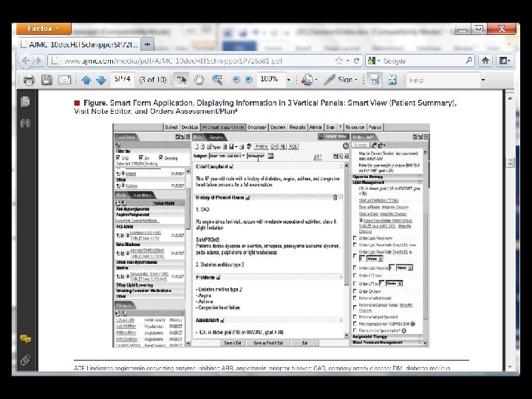Click the zoom value field showing 109%
The height and width of the screenshot is (399, 532).
[270, 79]
